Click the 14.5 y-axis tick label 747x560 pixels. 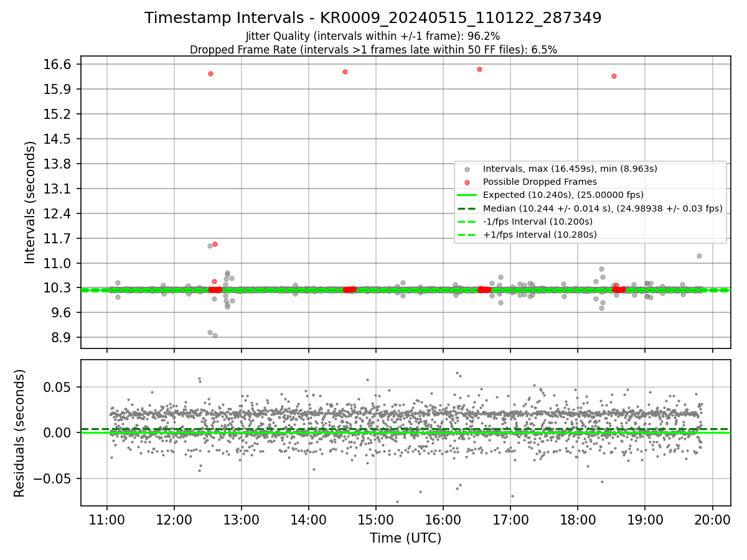[59, 139]
